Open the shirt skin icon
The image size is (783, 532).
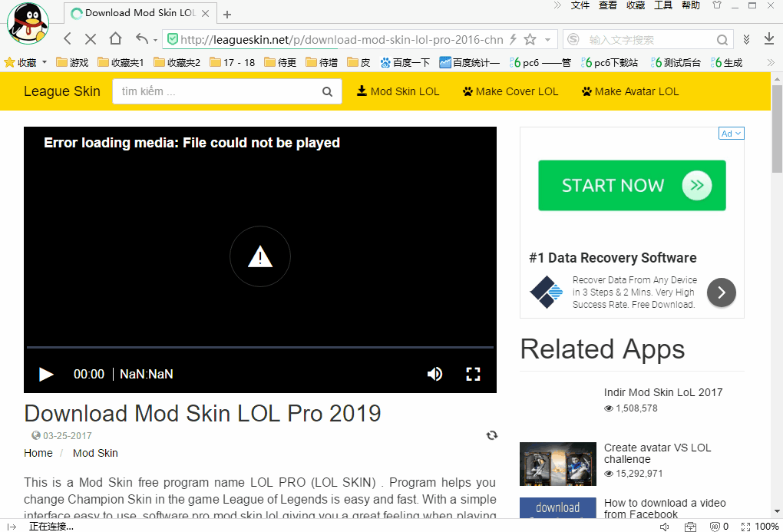point(717,5)
